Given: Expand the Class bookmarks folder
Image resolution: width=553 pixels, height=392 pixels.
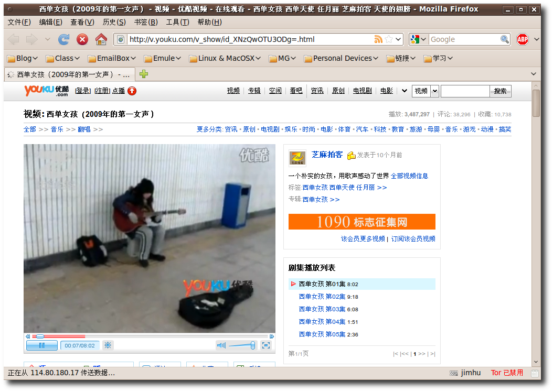Looking at the screenshot, I should coord(63,58).
